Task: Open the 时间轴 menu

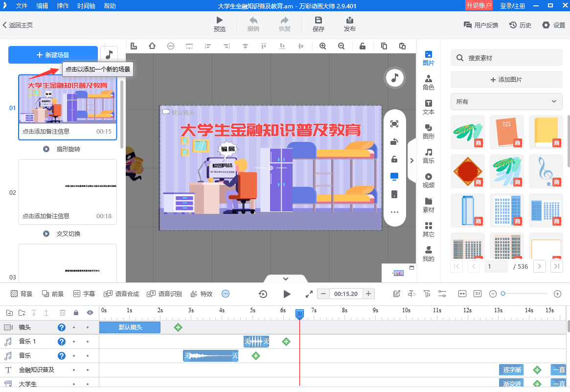Action: click(x=86, y=6)
